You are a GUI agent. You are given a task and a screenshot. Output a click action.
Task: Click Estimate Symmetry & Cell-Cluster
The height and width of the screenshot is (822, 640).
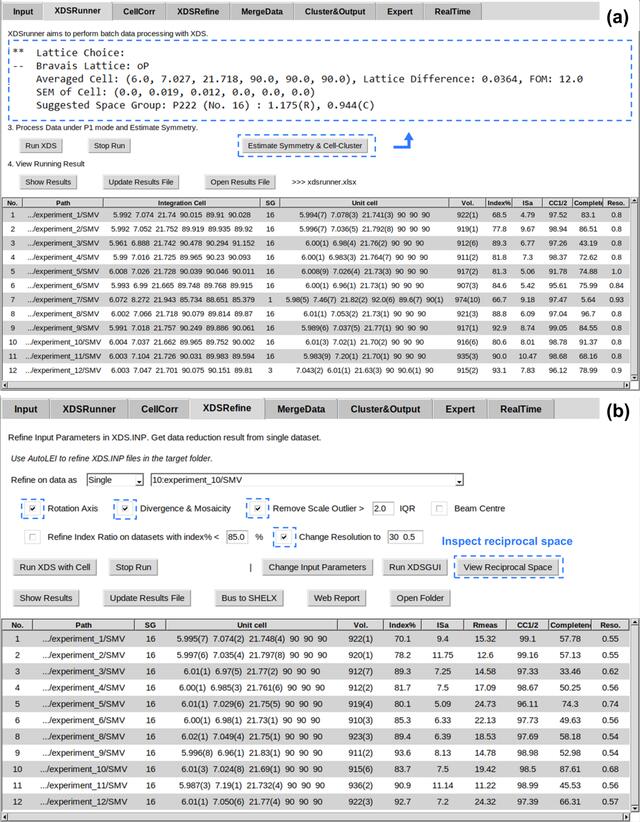(x=305, y=146)
